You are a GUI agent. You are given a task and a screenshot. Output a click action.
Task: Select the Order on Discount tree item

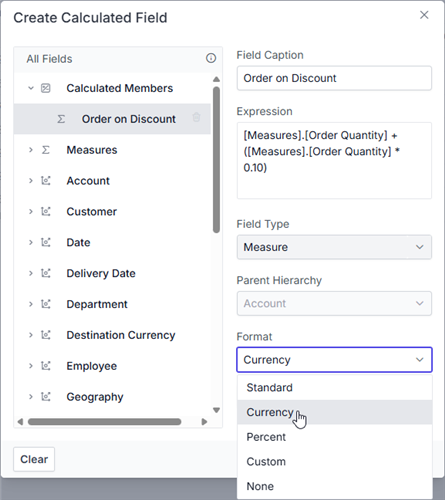pos(112,119)
